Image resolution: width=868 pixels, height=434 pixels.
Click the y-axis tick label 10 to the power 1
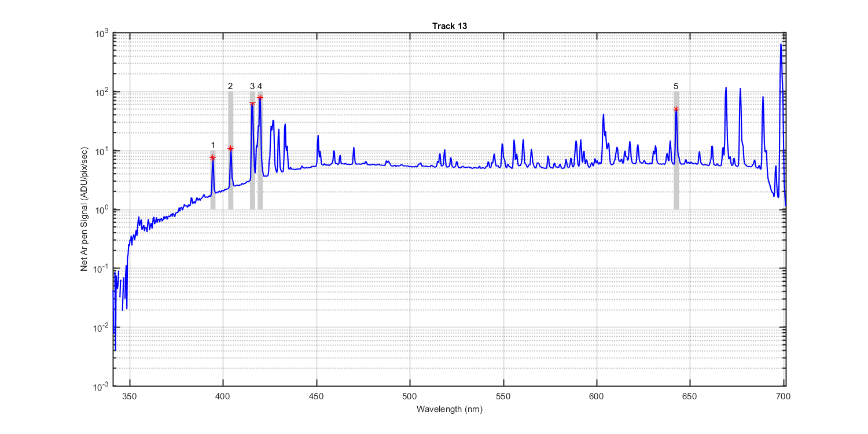pos(102,150)
